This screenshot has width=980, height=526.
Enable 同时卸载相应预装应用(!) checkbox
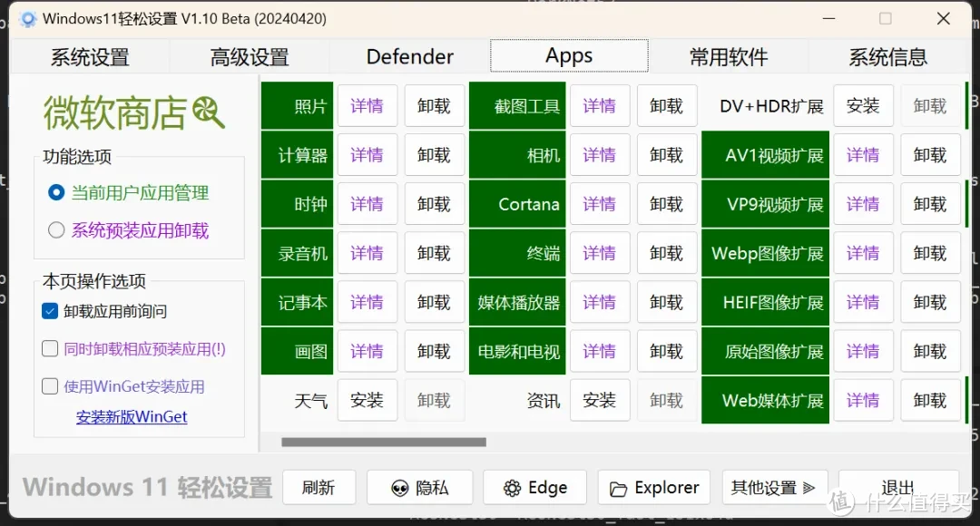(x=50, y=348)
